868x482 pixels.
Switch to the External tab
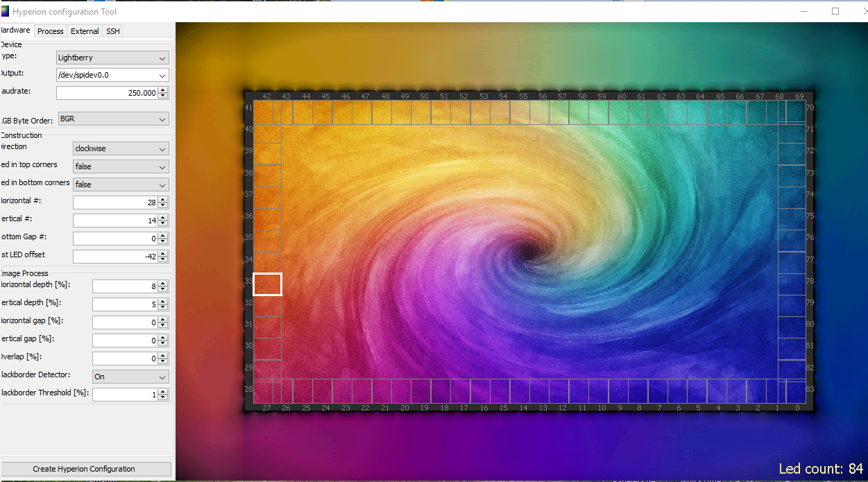[85, 31]
